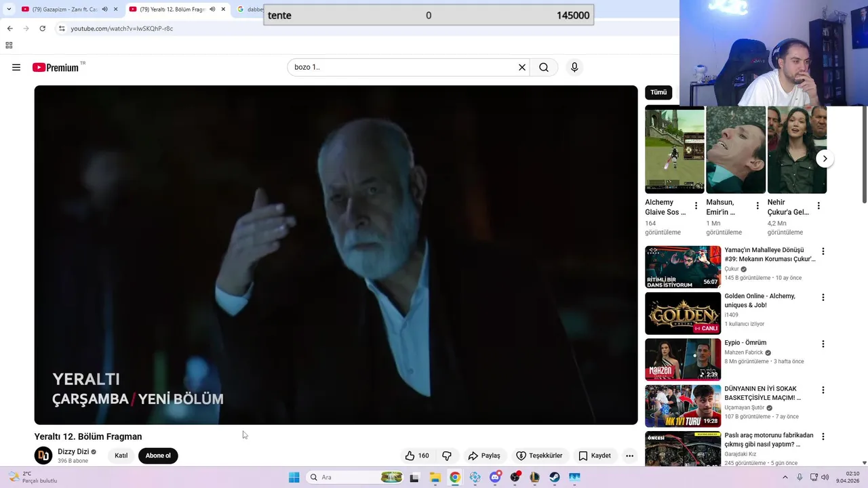The image size is (868, 488).
Task: Click the Abone ol subscribe button
Action: click(158, 455)
